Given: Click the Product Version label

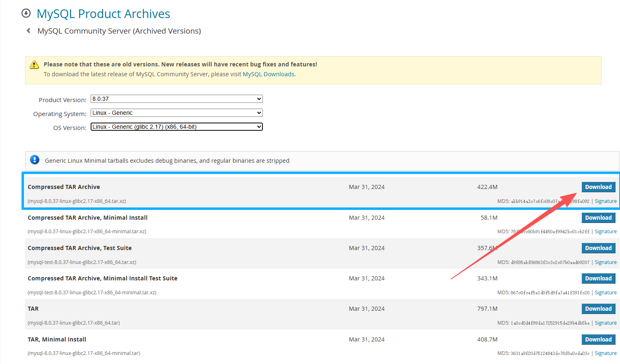Looking at the screenshot, I should [x=62, y=100].
